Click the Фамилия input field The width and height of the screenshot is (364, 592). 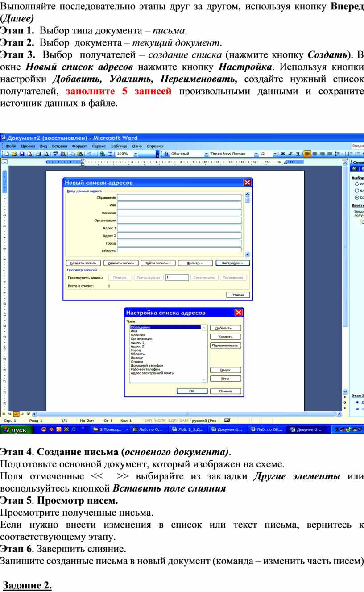click(x=179, y=213)
